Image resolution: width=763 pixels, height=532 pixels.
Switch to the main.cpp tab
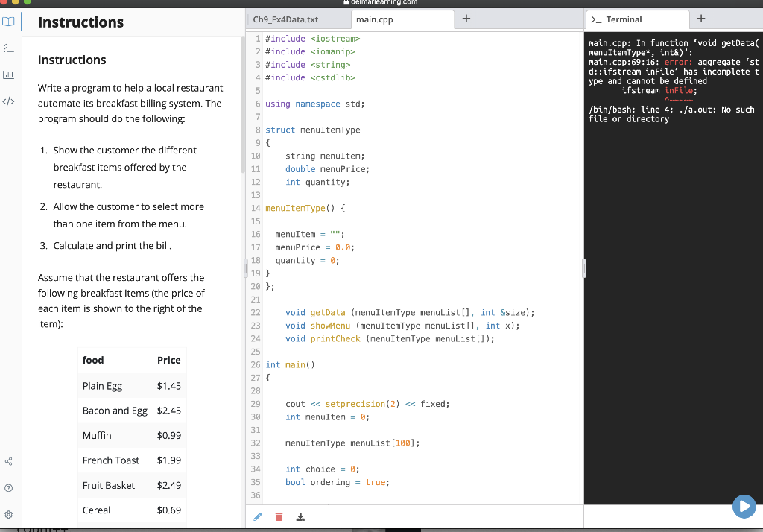(x=376, y=19)
